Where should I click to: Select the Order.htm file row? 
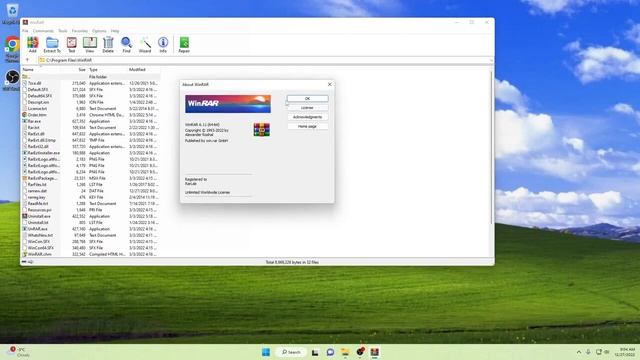(90, 115)
